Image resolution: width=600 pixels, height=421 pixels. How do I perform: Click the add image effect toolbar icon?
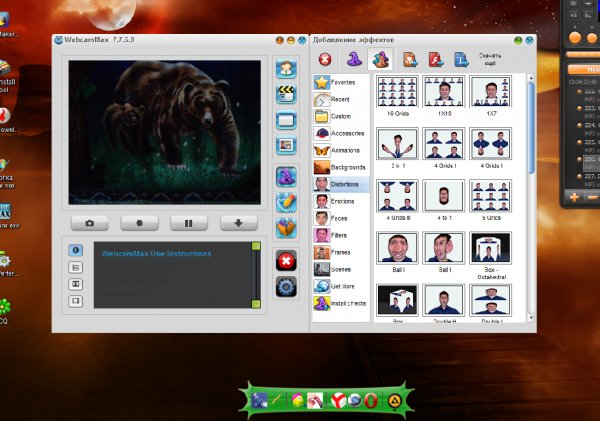pos(410,60)
